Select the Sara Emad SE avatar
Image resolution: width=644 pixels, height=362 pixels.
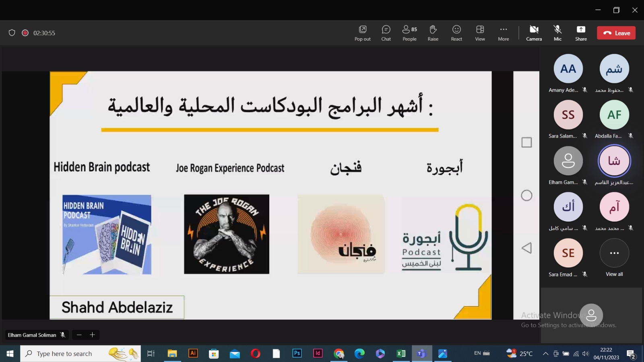pyautogui.click(x=568, y=253)
